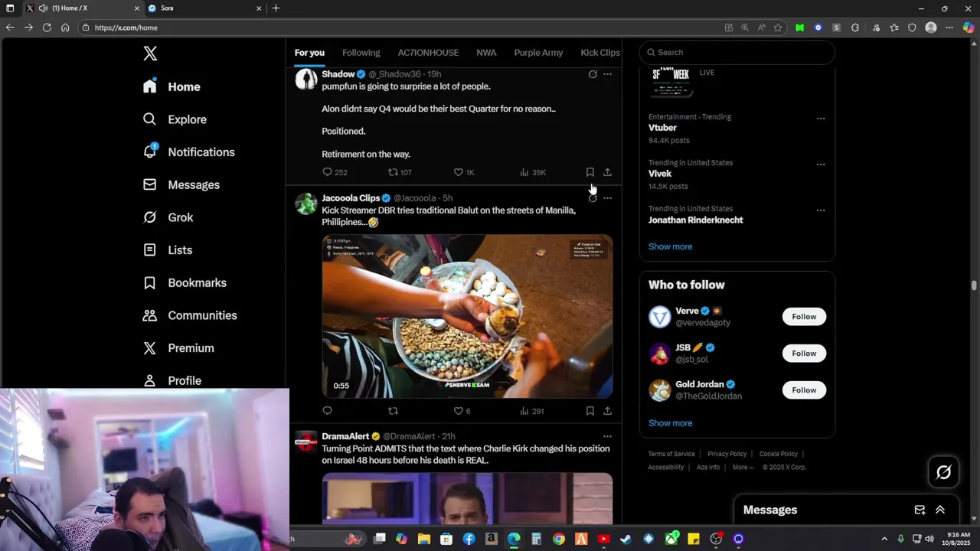
Task: Open the Vtuber trending topic
Action: tap(662, 128)
